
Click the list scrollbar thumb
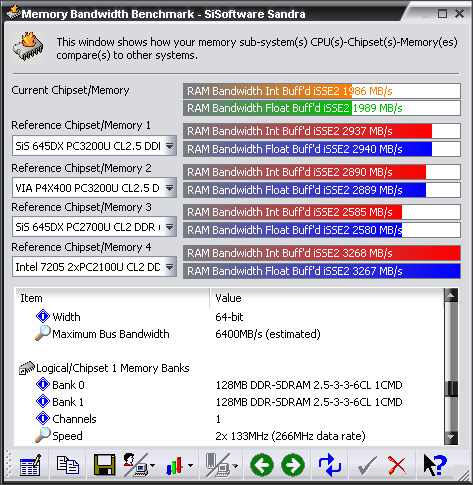tap(451, 389)
